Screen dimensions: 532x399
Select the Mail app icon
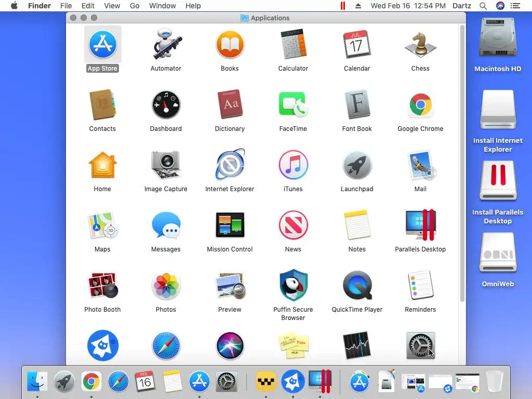click(421, 165)
